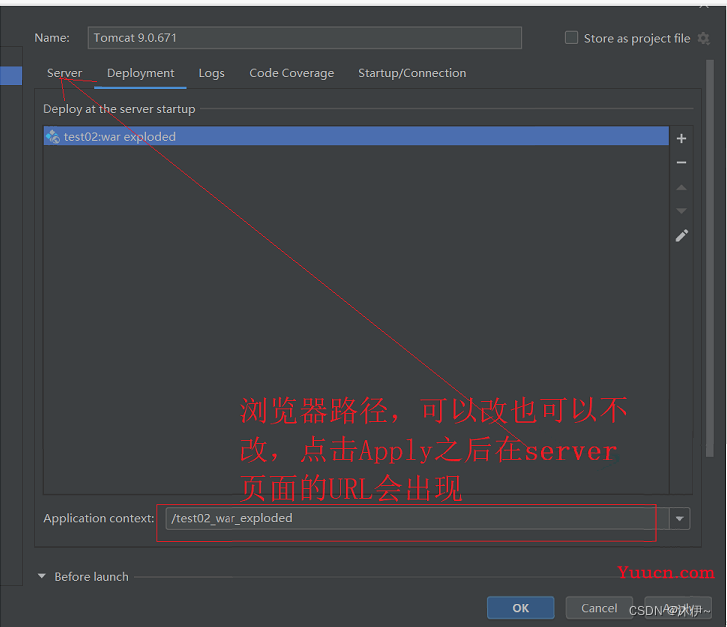Click the Apply button
Viewport: 727px width, 627px height.
tap(678, 608)
